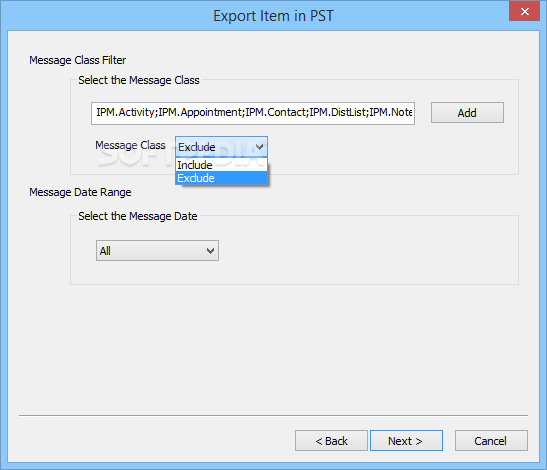Image resolution: width=547 pixels, height=470 pixels.
Task: Go back with the < Back button
Action: 331,441
